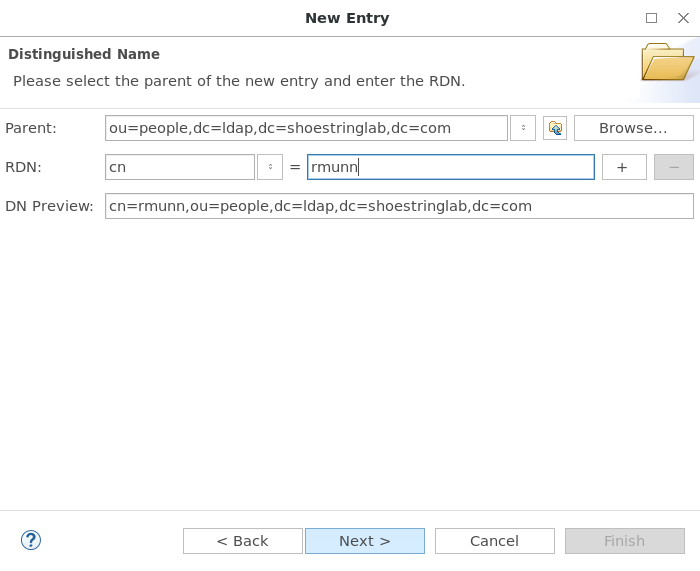
Task: Cancel the new entry wizard
Action: (x=495, y=541)
